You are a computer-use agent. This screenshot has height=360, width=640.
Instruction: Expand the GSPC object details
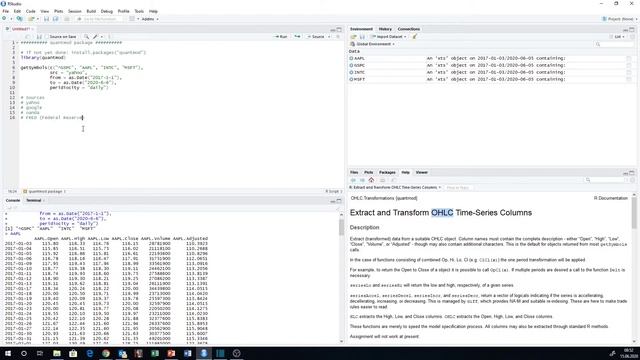click(351, 65)
